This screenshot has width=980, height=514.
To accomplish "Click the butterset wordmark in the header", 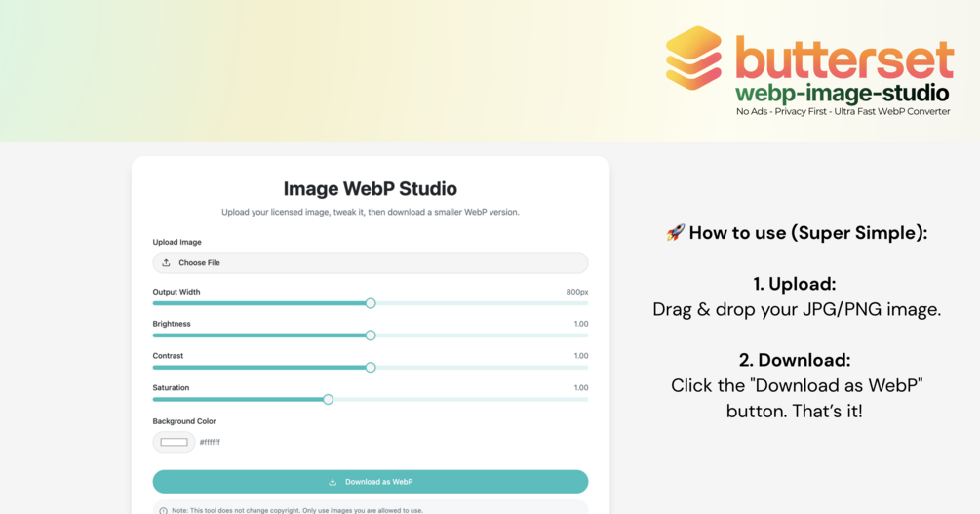I will (x=844, y=59).
